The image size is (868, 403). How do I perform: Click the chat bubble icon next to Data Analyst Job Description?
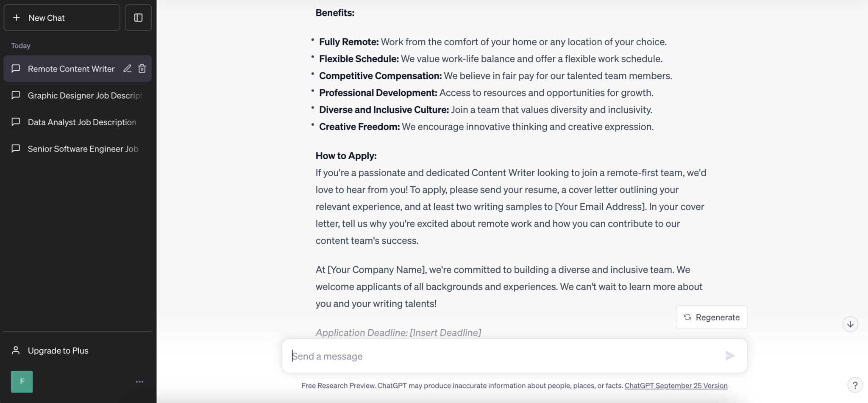tap(16, 122)
